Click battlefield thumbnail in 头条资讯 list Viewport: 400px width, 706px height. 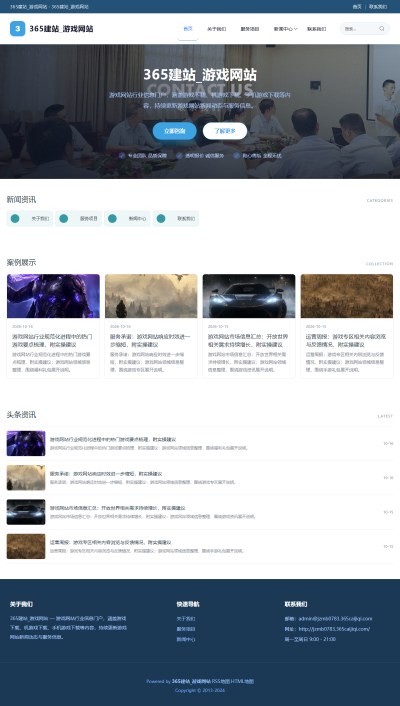click(x=26, y=546)
